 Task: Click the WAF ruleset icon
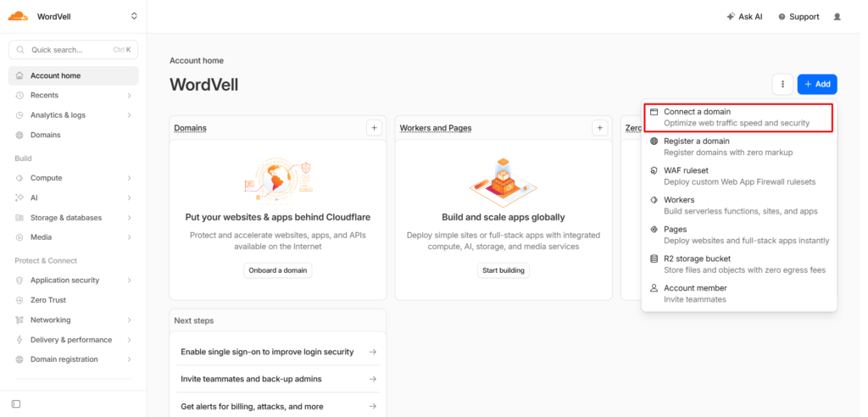tap(654, 170)
